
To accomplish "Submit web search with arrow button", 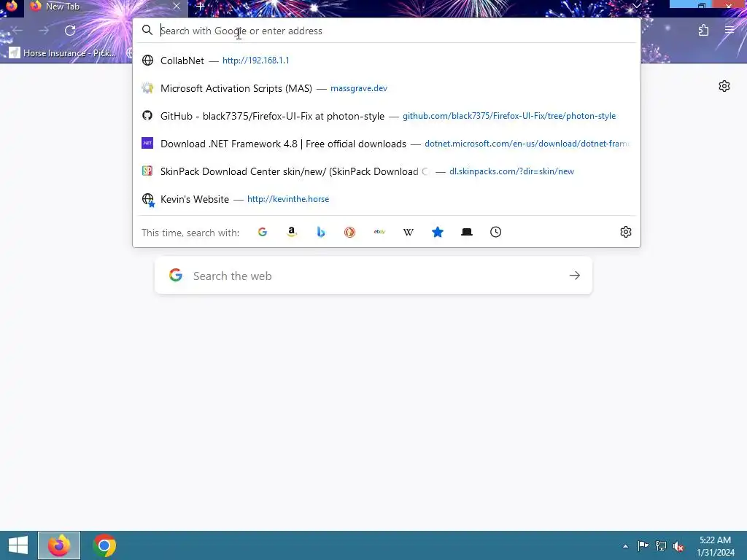I will [575, 275].
